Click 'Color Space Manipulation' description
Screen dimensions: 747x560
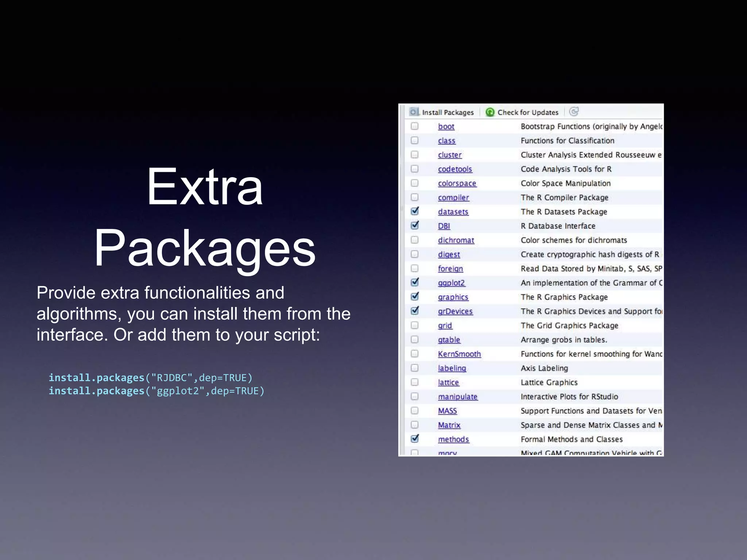pos(566,183)
